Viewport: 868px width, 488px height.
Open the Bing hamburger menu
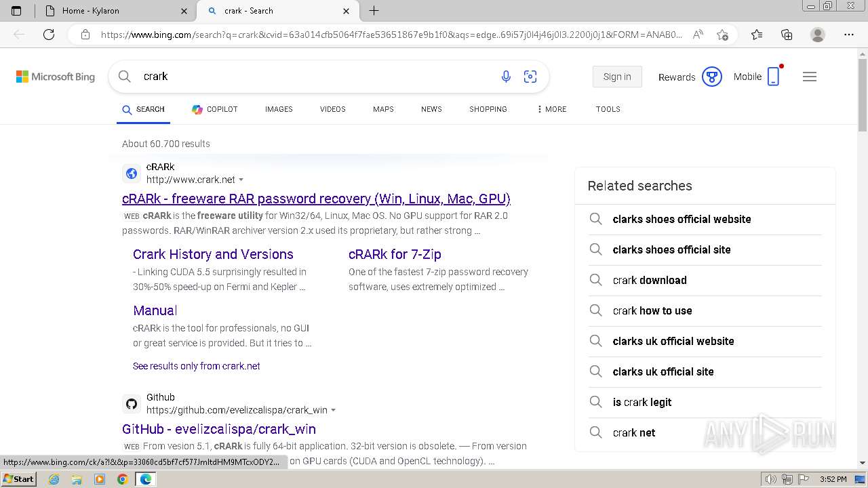point(810,77)
